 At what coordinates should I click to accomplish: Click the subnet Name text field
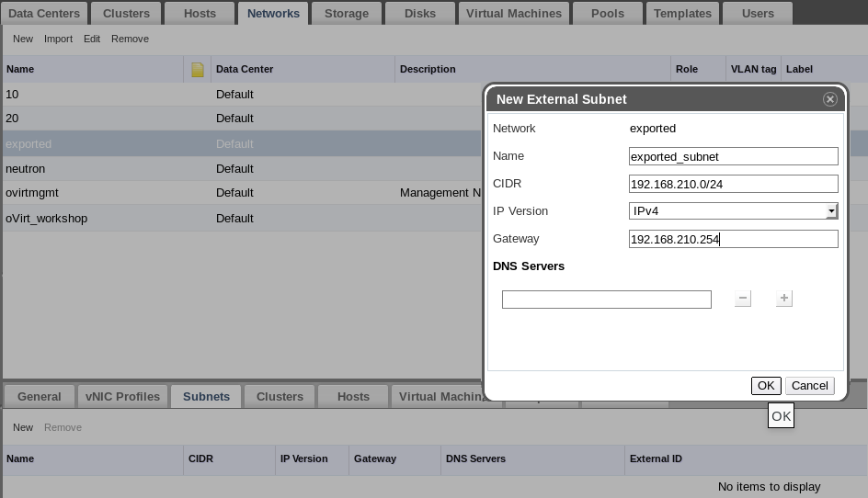733,156
